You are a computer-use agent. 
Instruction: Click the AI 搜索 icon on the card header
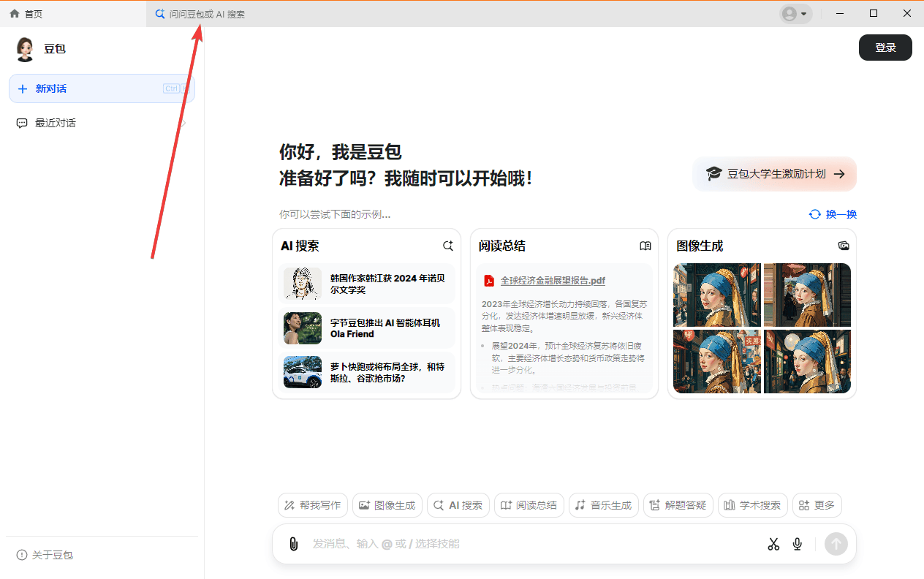pos(447,246)
